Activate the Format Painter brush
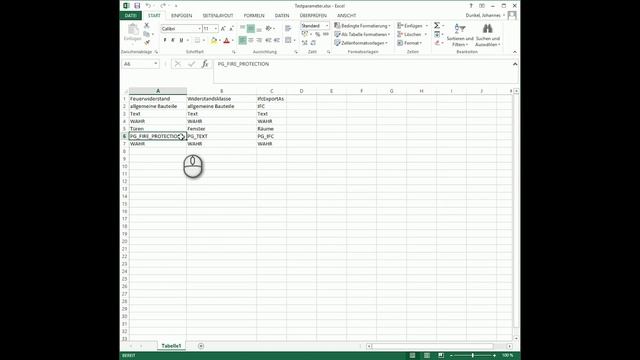The height and width of the screenshot is (360, 640). click(147, 42)
